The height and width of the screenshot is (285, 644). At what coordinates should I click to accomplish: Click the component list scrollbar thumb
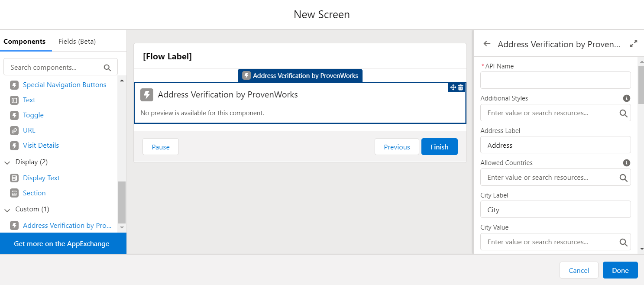click(x=122, y=202)
